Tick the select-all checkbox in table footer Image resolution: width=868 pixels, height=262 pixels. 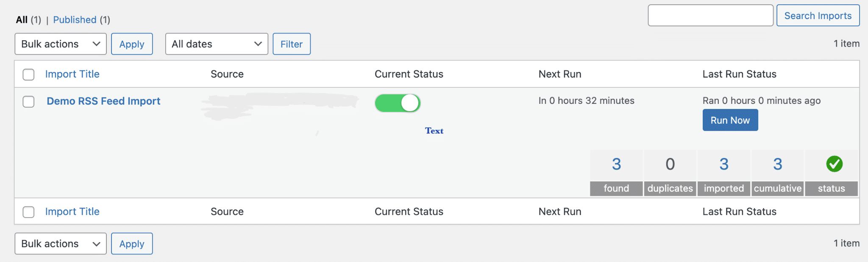tap(28, 212)
